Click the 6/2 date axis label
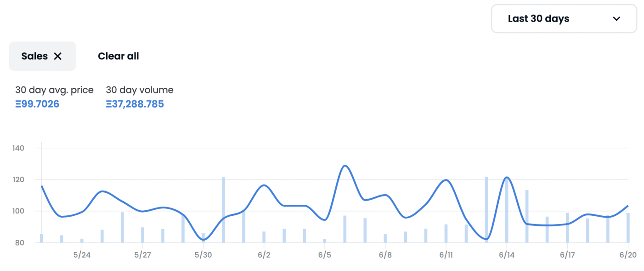 pos(264,255)
